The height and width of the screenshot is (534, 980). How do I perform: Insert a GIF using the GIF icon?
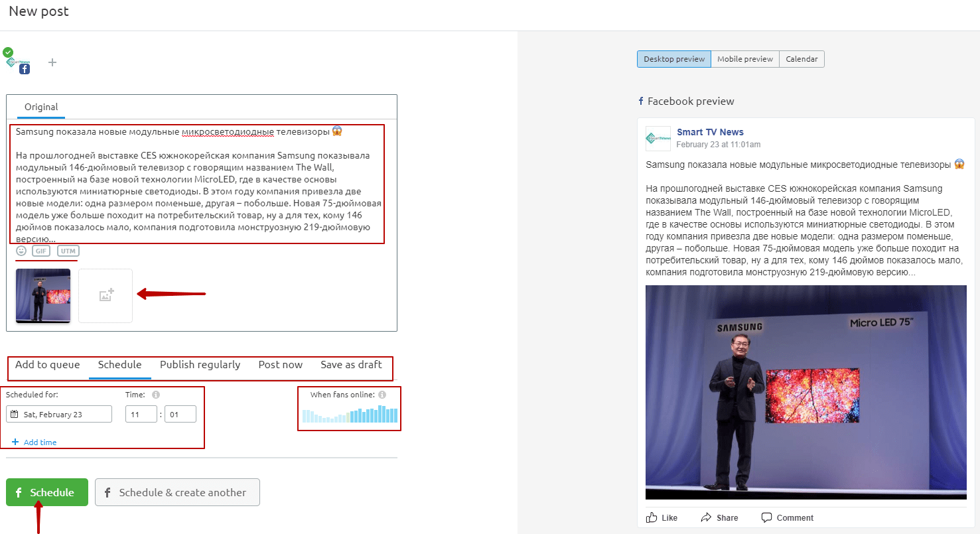(41, 251)
